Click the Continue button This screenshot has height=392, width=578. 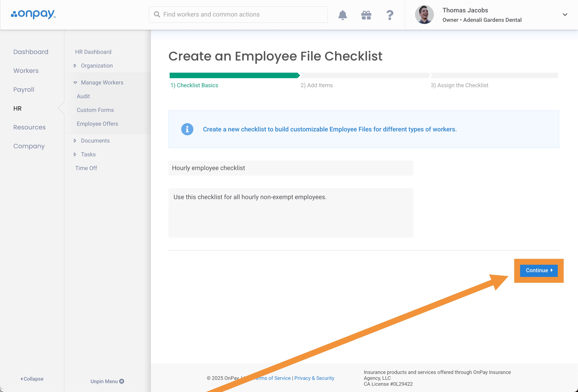point(539,271)
